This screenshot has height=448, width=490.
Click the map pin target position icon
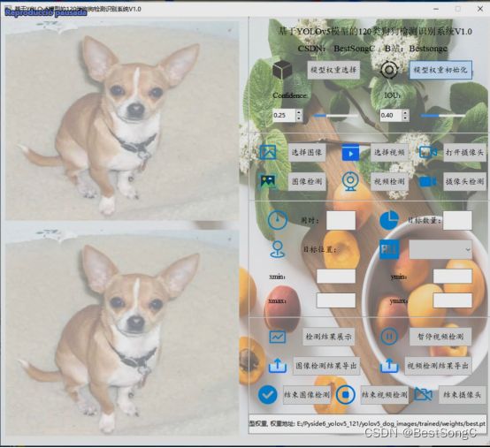[x=278, y=249]
